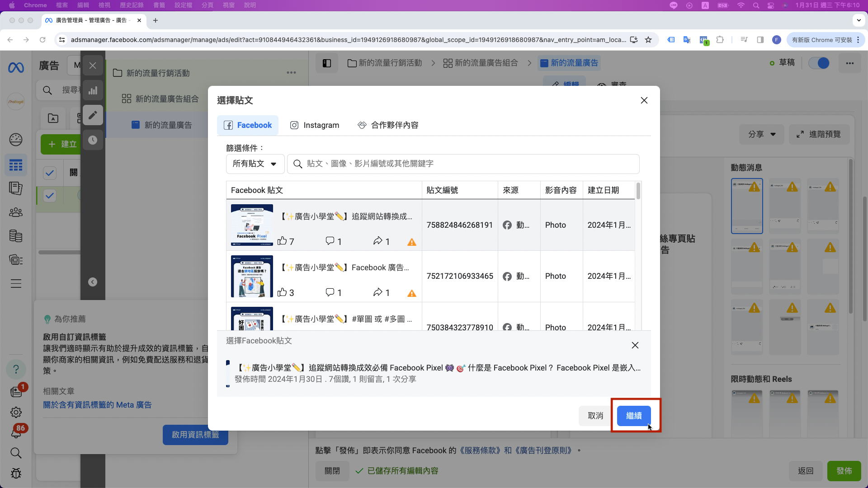Click the 啟用資訊標籤 button
868x488 pixels.
[x=195, y=435]
